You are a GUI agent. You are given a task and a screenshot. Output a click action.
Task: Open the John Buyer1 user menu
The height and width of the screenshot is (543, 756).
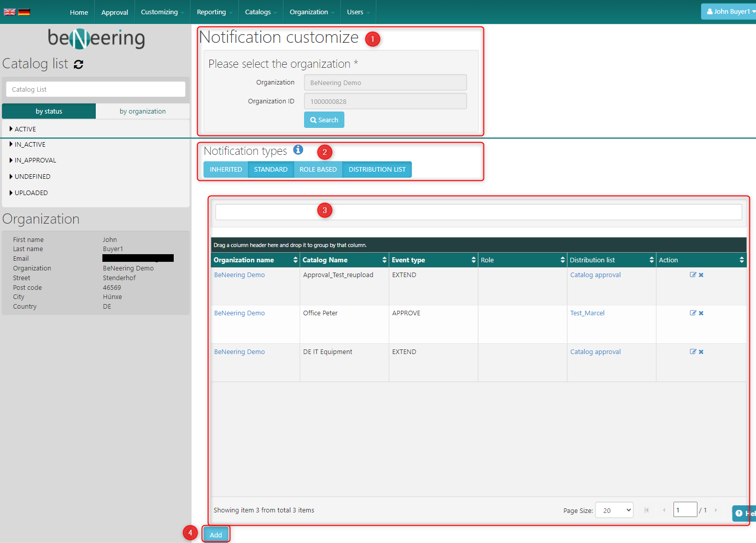coord(728,12)
